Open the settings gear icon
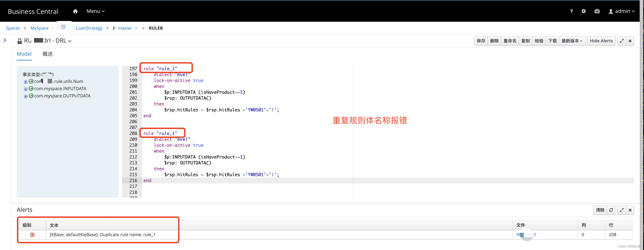 (584, 11)
